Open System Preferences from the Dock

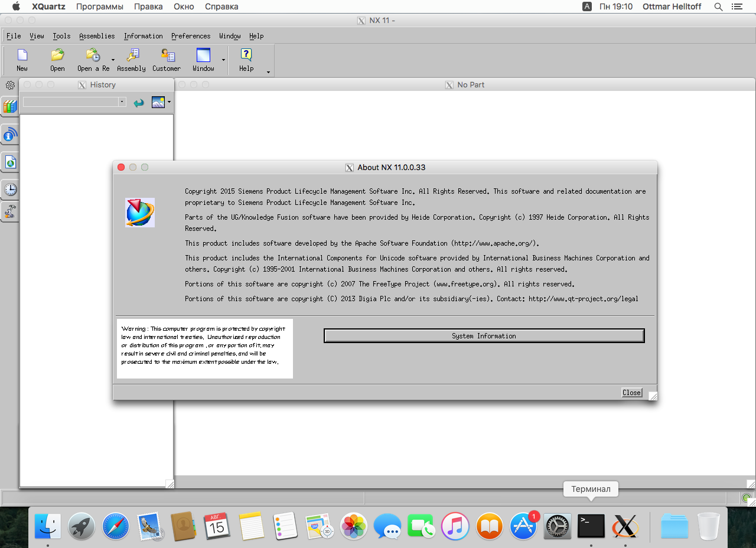(557, 525)
